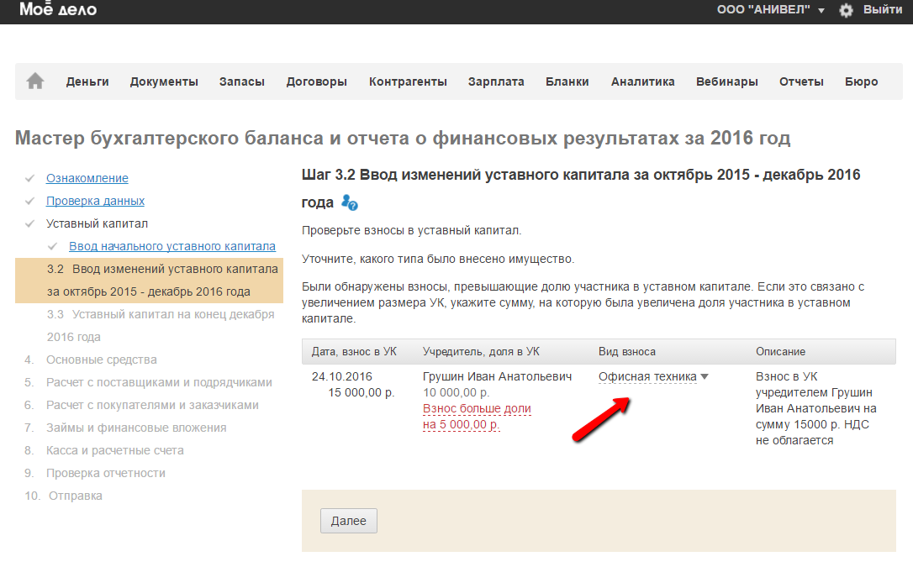Click the 10 000,00 р. share value

(456, 392)
